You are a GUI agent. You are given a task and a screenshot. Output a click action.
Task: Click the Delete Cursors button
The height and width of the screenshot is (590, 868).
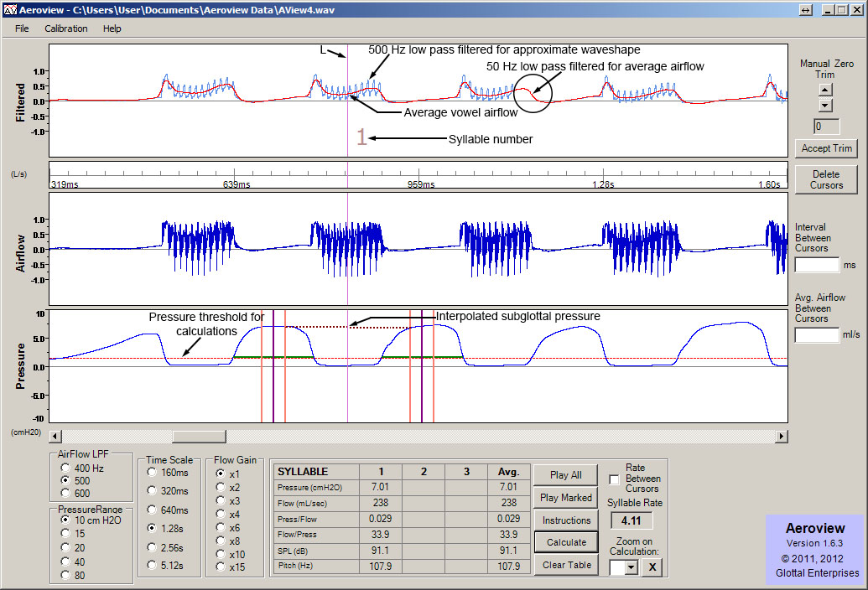click(x=825, y=179)
